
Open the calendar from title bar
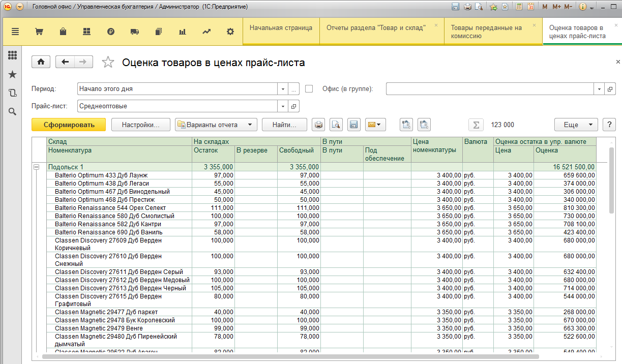[x=531, y=7]
